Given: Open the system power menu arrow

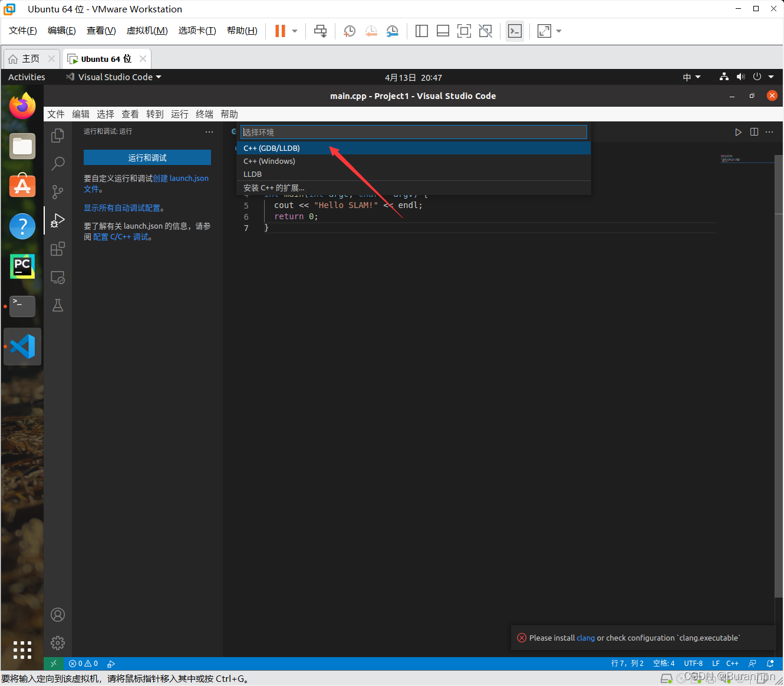Looking at the screenshot, I should click(x=771, y=77).
